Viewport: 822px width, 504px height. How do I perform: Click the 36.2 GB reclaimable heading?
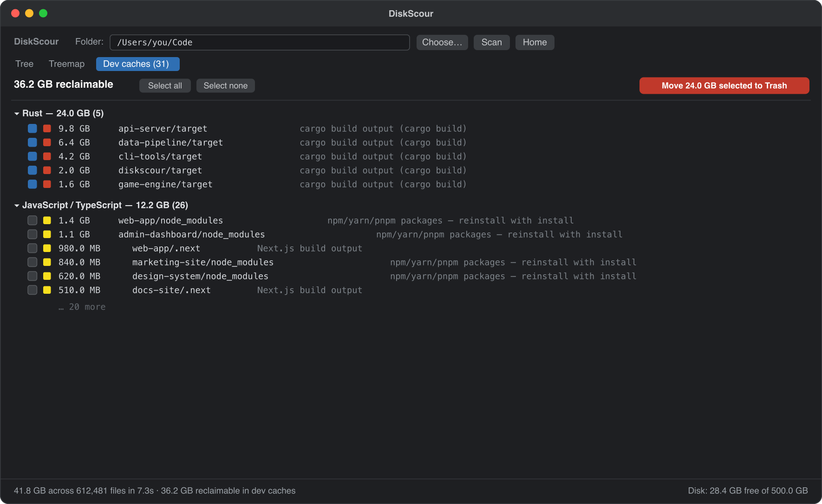pos(64,84)
